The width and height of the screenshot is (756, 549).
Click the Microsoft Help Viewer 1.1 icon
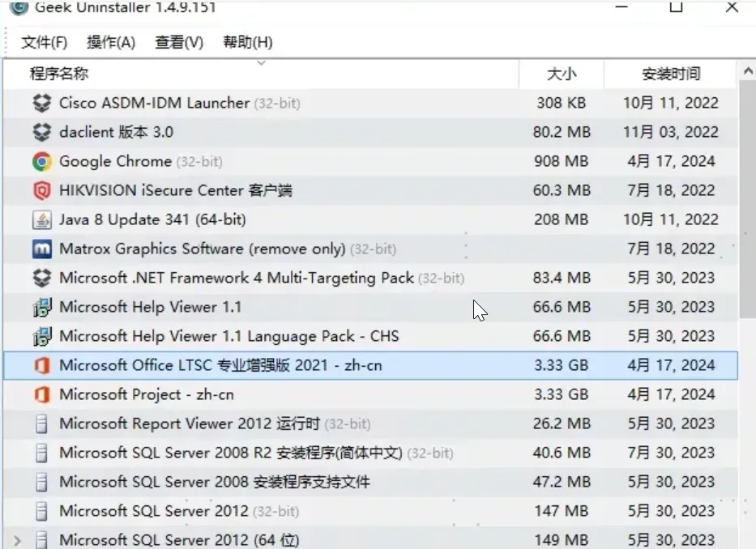tap(42, 308)
